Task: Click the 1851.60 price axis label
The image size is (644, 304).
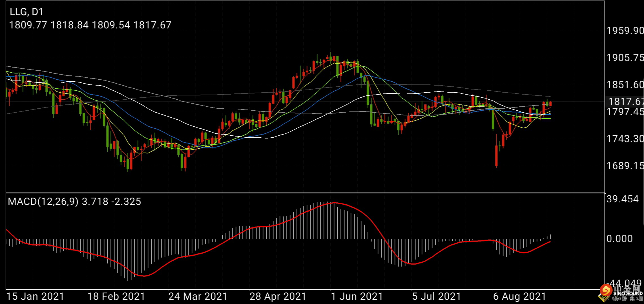Action: (x=625, y=85)
